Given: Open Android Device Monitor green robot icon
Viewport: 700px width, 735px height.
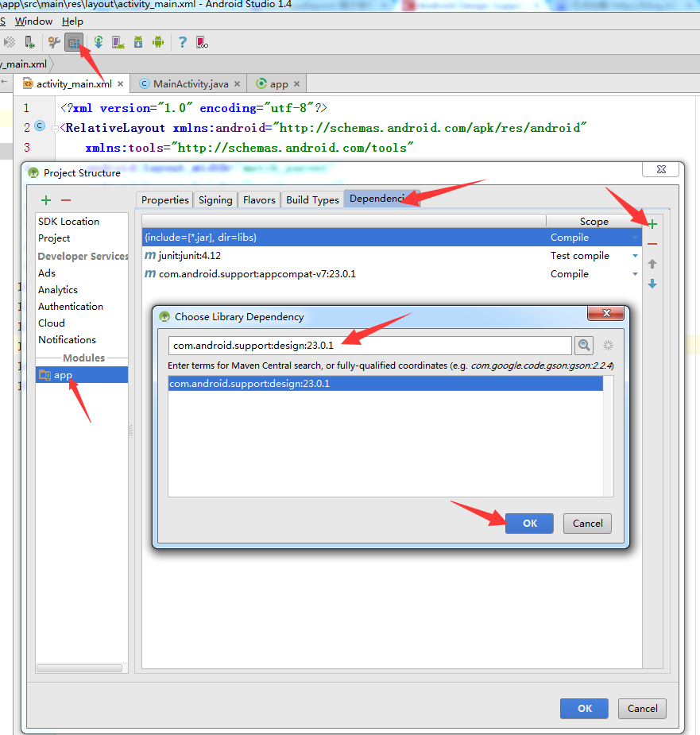Looking at the screenshot, I should pyautogui.click(x=158, y=43).
